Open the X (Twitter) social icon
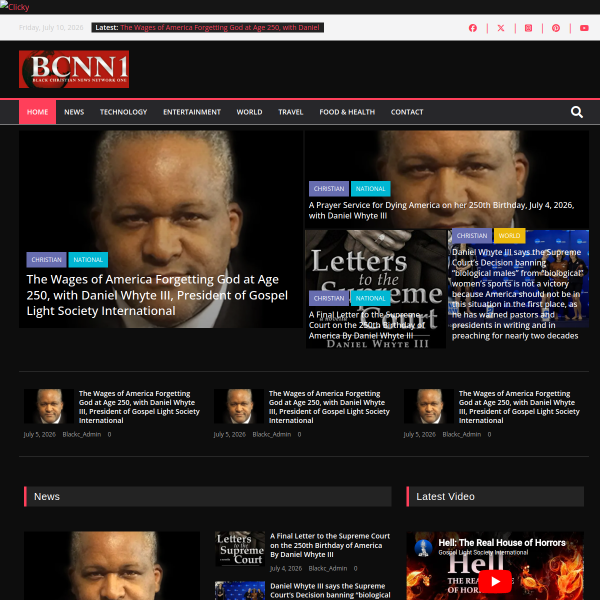 501,28
